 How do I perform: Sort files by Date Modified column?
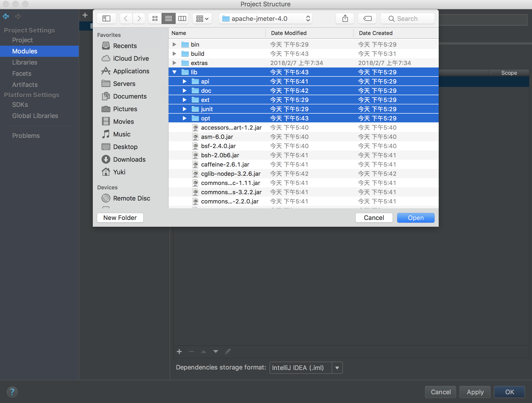click(309, 33)
